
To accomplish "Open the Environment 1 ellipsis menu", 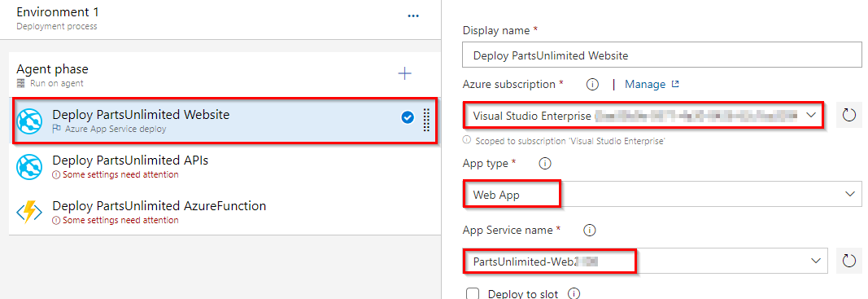I will point(413,16).
